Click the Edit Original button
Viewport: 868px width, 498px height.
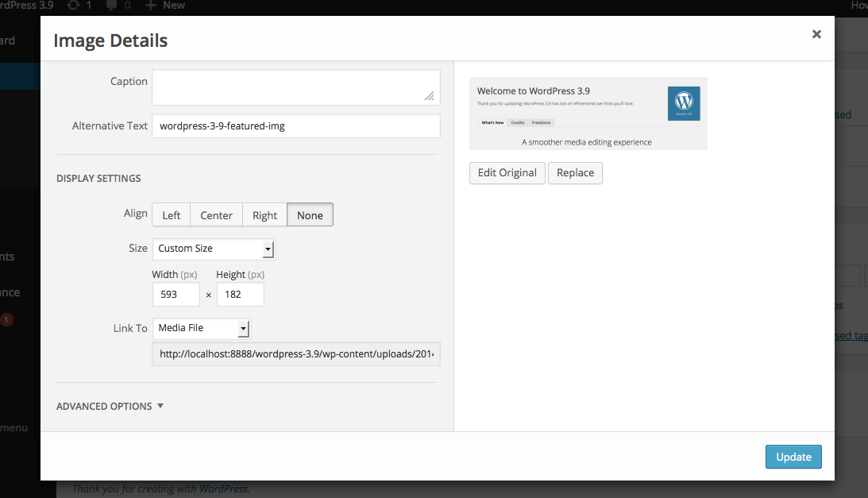tap(507, 173)
